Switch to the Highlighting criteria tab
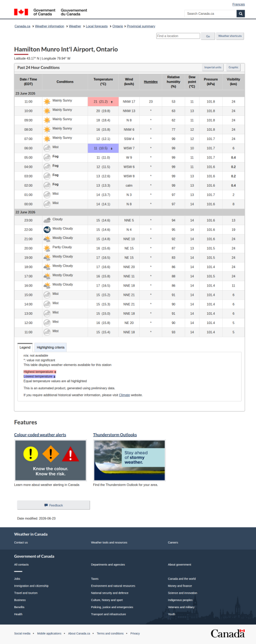Screen dimensions: 256x644 coord(51,347)
